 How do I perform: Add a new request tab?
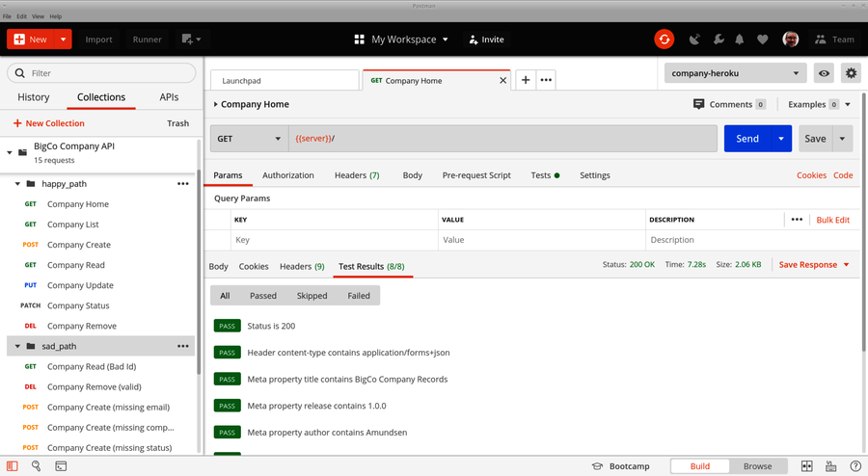pos(526,80)
